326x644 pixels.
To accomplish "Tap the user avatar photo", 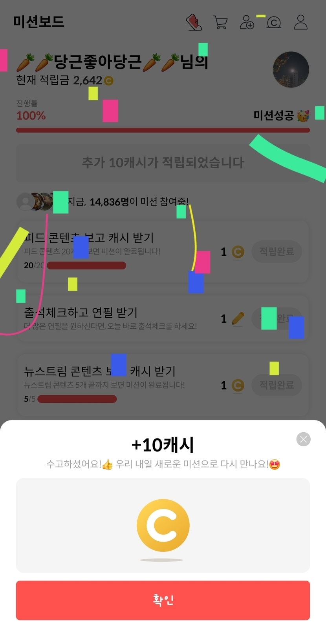I will pos(291,69).
